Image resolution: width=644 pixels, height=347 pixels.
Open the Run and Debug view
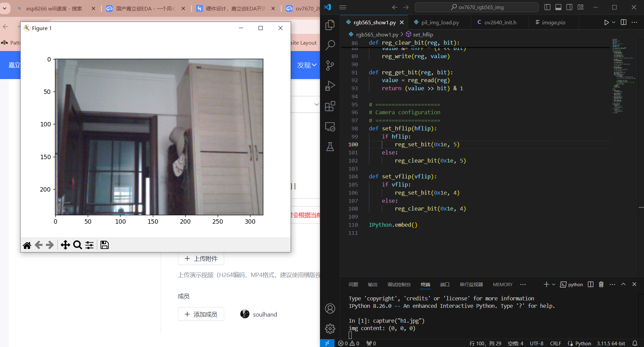tap(330, 86)
